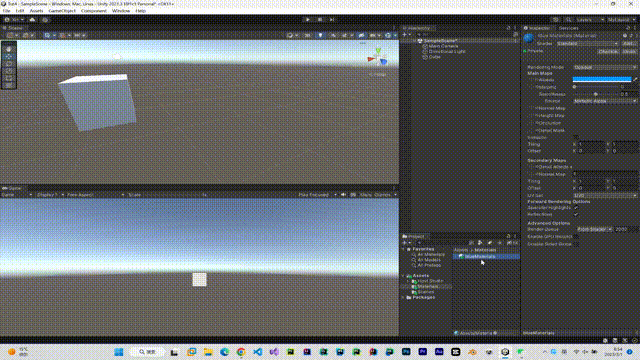The width and height of the screenshot is (640, 360).
Task: Click the eyedropper next to Albedo color
Action: click(x=635, y=80)
